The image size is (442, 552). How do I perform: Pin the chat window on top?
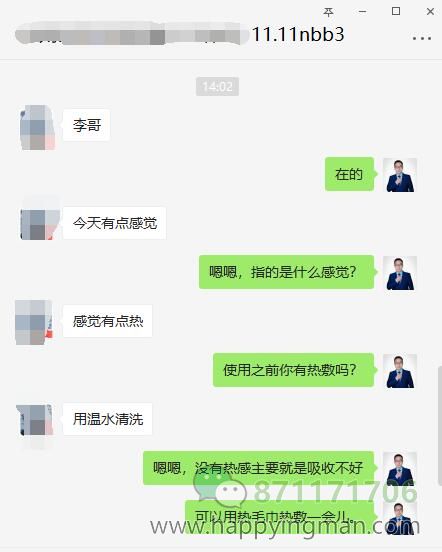pos(328,12)
